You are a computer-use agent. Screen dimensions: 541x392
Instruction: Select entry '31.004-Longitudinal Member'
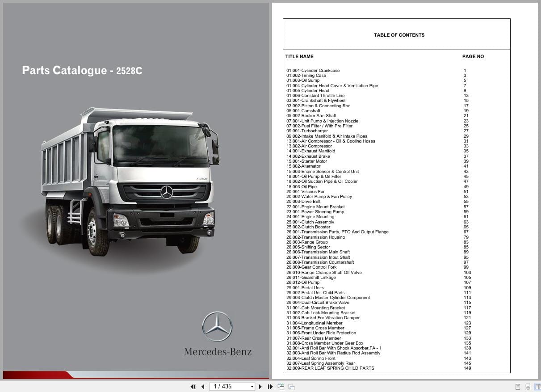click(315, 323)
